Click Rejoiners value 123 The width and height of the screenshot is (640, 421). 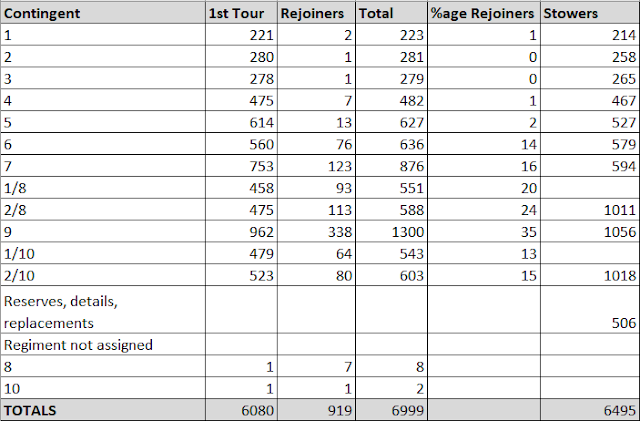coord(340,166)
